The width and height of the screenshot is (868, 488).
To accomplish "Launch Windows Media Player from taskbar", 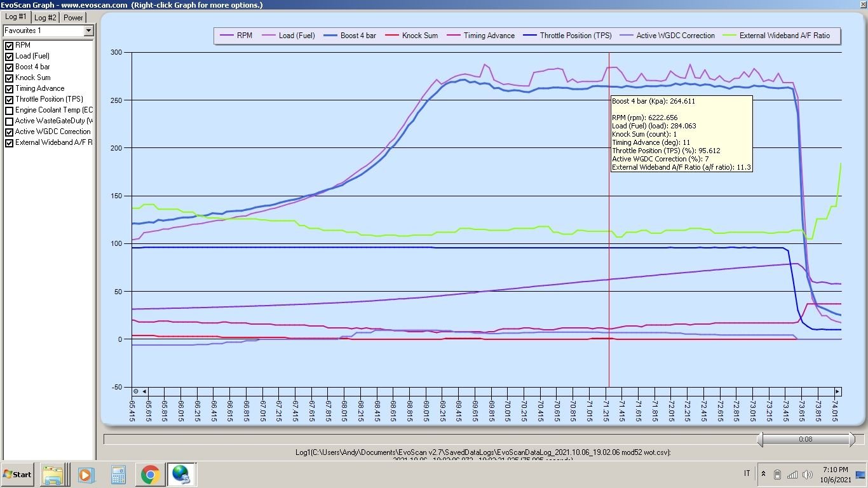I will pyautogui.click(x=85, y=475).
